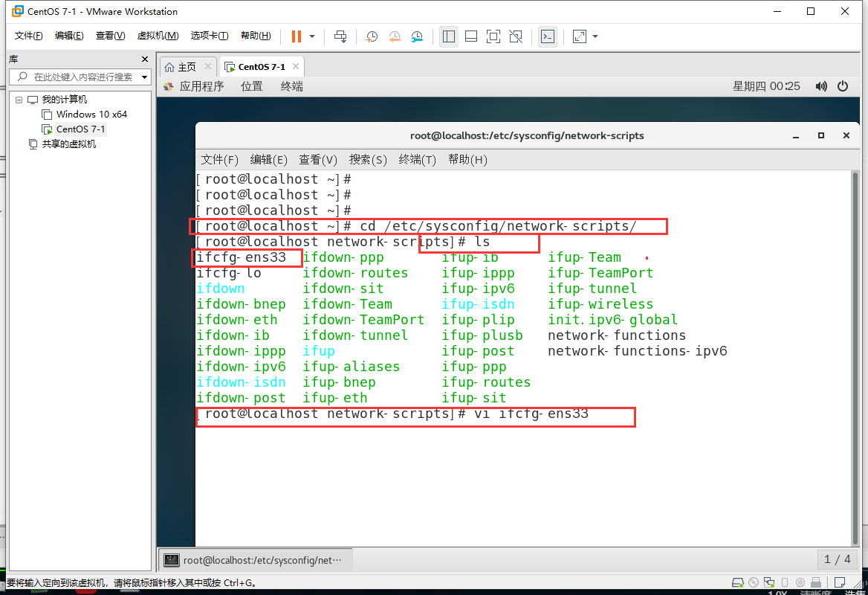868x595 pixels.
Task: Click the clock 星期四 00:25
Action: click(766, 86)
